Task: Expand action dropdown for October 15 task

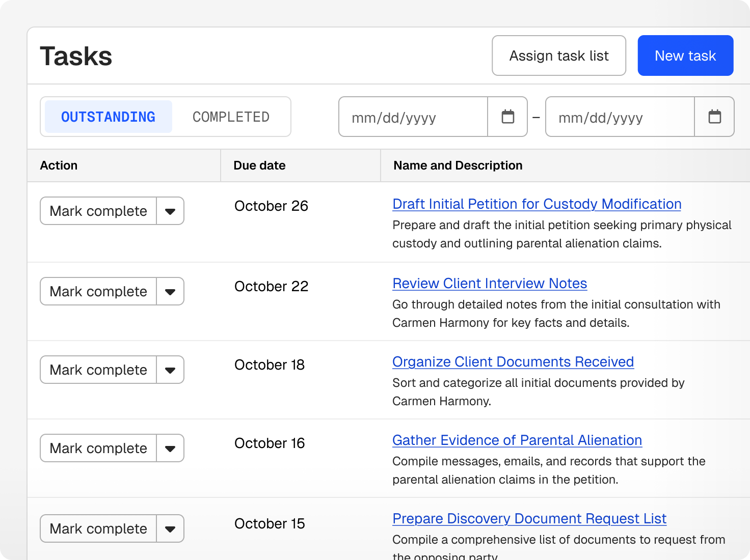Action: 170,528
